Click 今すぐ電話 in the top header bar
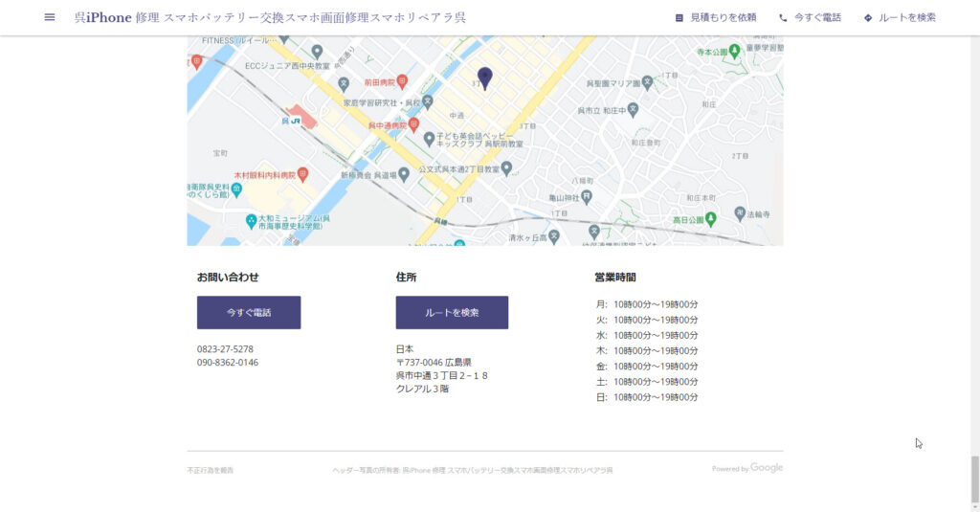Image resolution: width=980 pixels, height=512 pixels. 810,17
